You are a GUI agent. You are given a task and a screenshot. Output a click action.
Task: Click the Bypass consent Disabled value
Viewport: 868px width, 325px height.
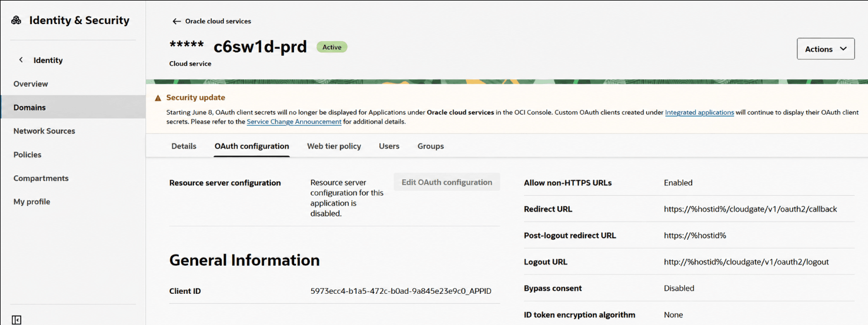click(x=679, y=289)
